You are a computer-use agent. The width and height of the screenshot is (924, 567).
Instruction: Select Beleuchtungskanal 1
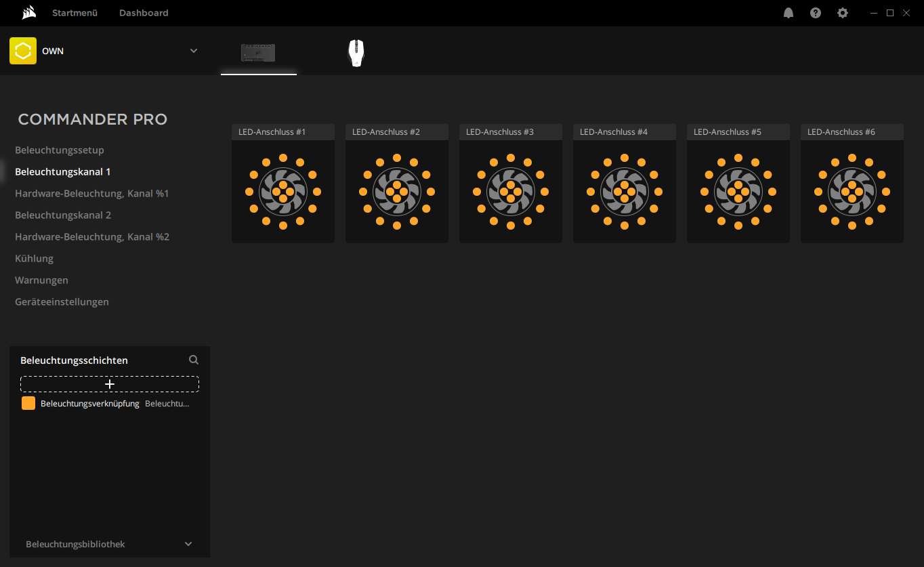(x=63, y=171)
